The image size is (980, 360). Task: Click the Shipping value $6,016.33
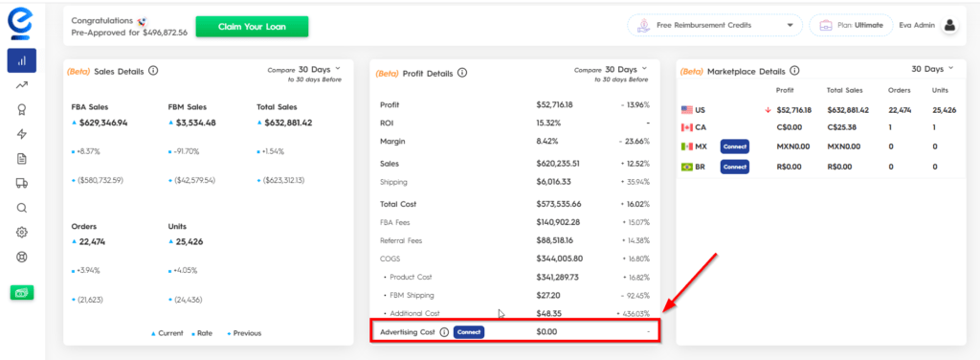(553, 182)
